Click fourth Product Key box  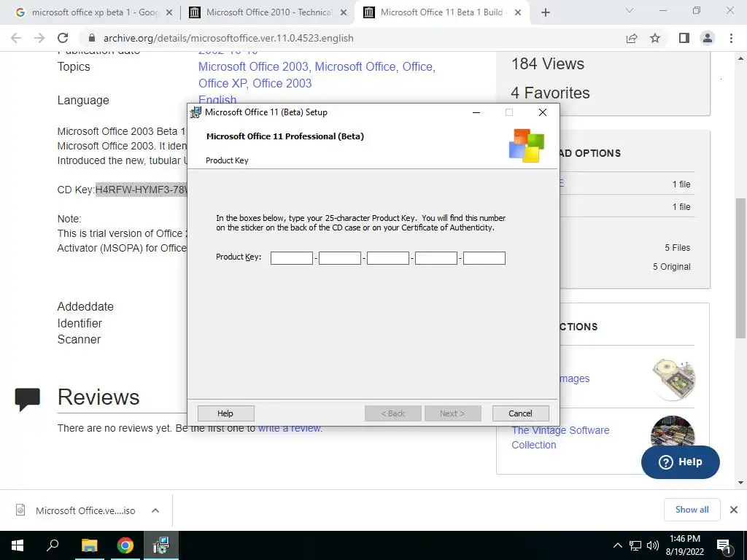tap(436, 258)
